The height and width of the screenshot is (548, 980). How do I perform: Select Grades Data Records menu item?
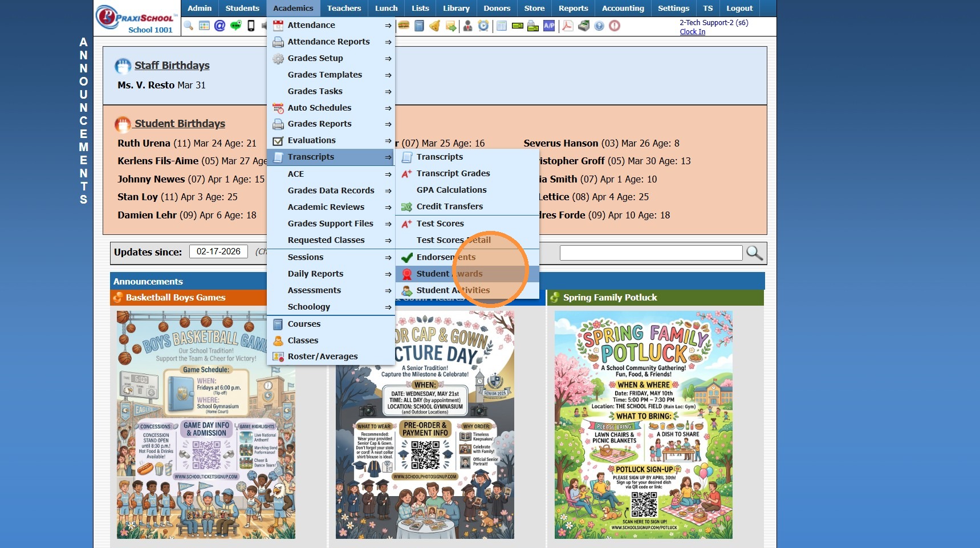(331, 190)
